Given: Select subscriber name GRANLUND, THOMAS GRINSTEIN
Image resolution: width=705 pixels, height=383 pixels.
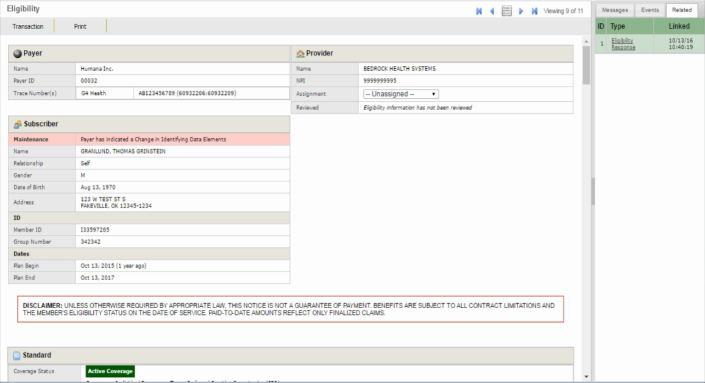Looking at the screenshot, I should coord(123,151).
